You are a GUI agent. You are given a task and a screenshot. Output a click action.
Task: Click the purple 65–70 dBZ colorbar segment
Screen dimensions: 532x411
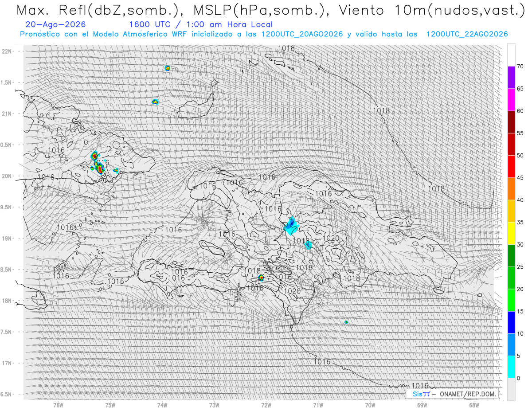(511, 78)
